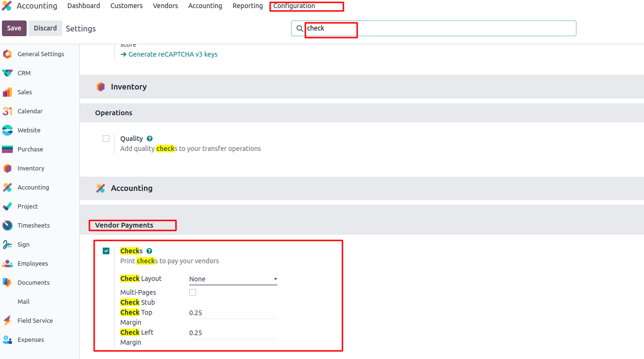Open Calendar settings via its icon

[7, 111]
